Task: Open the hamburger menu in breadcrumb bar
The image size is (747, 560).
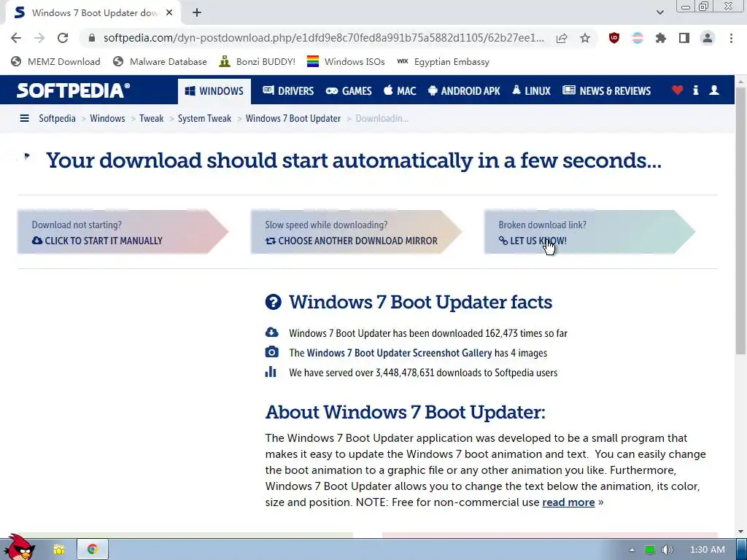Action: (x=24, y=118)
